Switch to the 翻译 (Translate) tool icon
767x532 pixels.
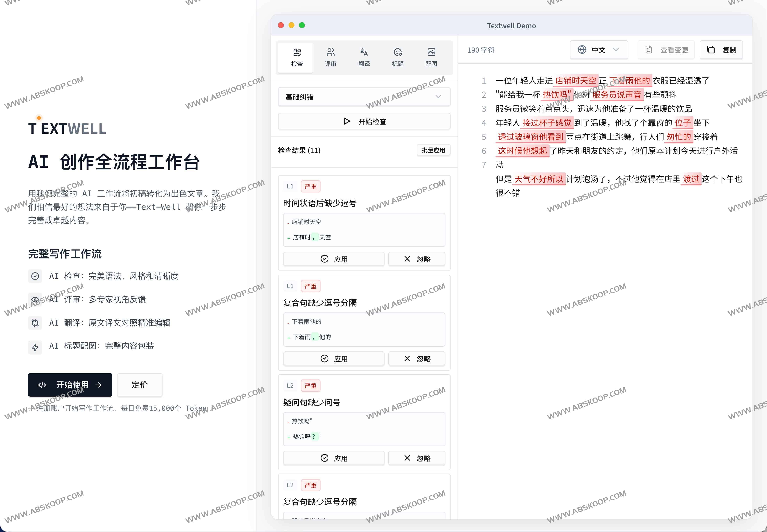pos(364,52)
